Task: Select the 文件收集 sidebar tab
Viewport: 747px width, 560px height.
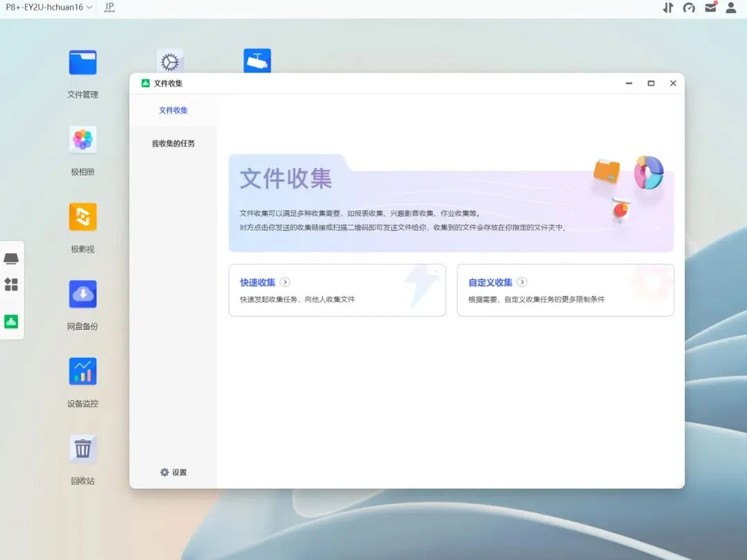Action: [174, 111]
